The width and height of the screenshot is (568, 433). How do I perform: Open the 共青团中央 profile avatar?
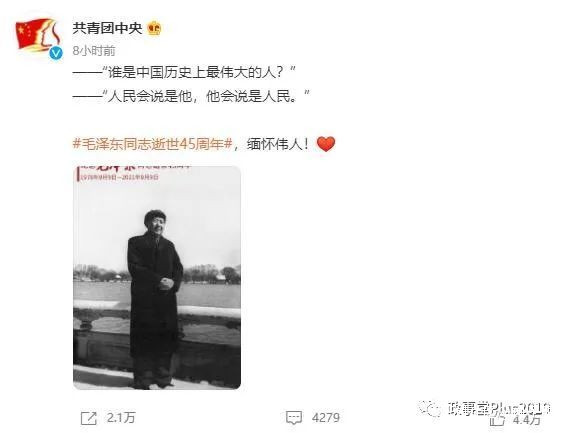(38, 36)
